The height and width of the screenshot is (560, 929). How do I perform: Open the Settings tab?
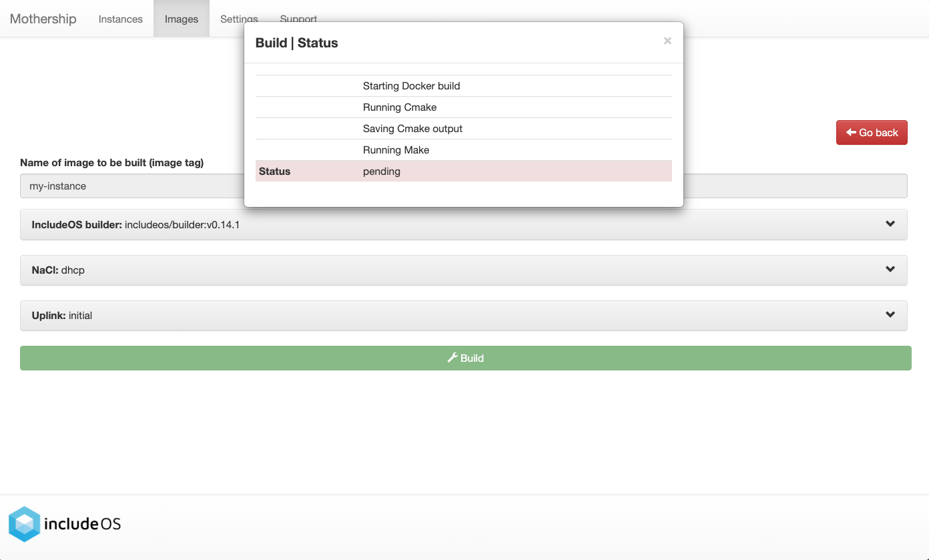pyautogui.click(x=239, y=19)
